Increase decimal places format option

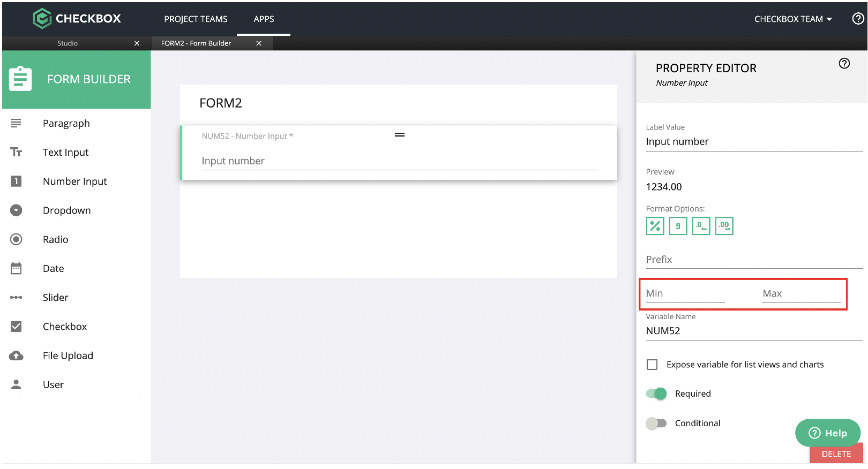(x=724, y=226)
